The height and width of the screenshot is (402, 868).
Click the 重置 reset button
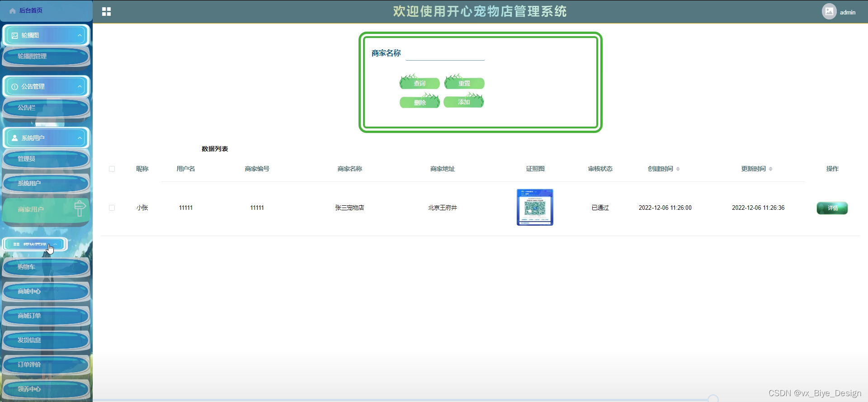pos(464,83)
